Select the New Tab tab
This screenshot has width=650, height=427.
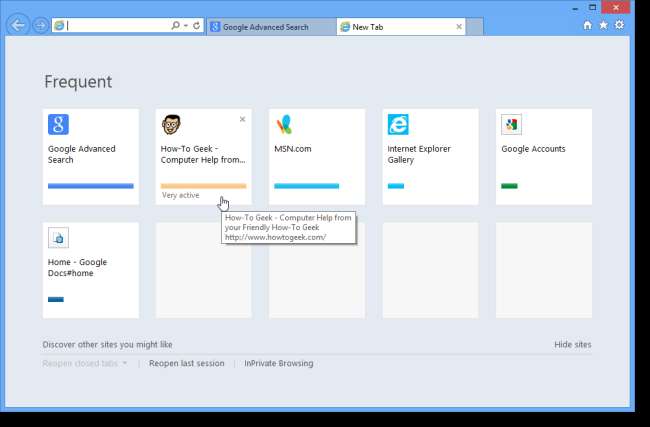point(400,27)
